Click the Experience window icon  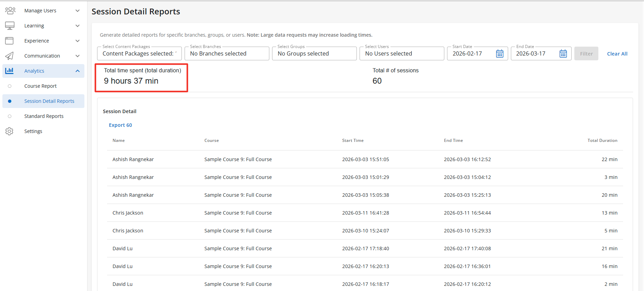point(10,41)
